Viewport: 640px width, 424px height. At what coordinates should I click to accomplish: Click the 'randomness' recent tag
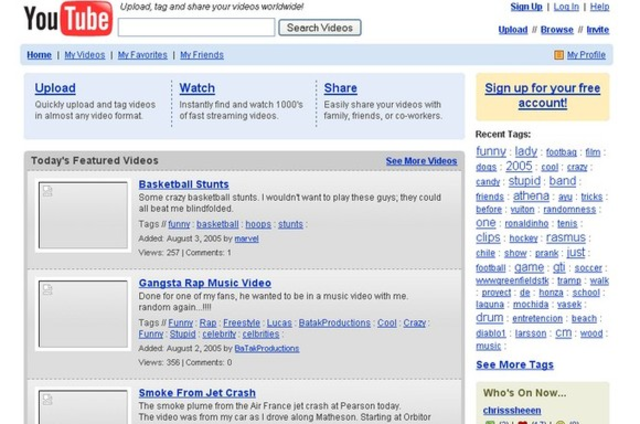coord(569,210)
